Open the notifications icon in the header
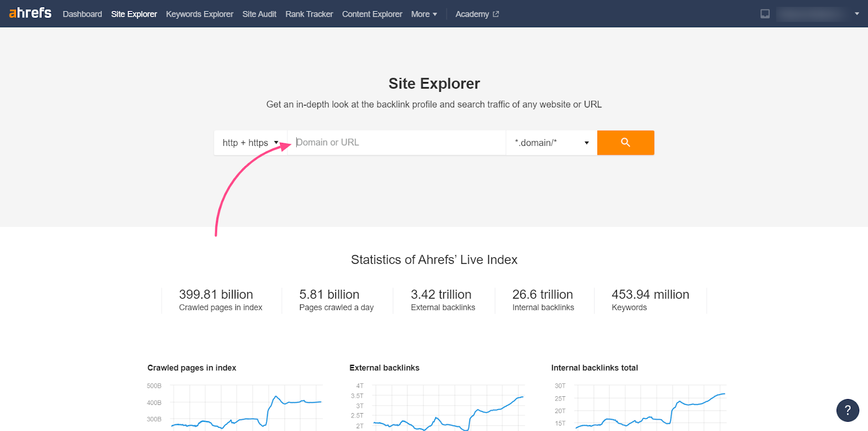Screen dimensions: 868x431 [765, 14]
